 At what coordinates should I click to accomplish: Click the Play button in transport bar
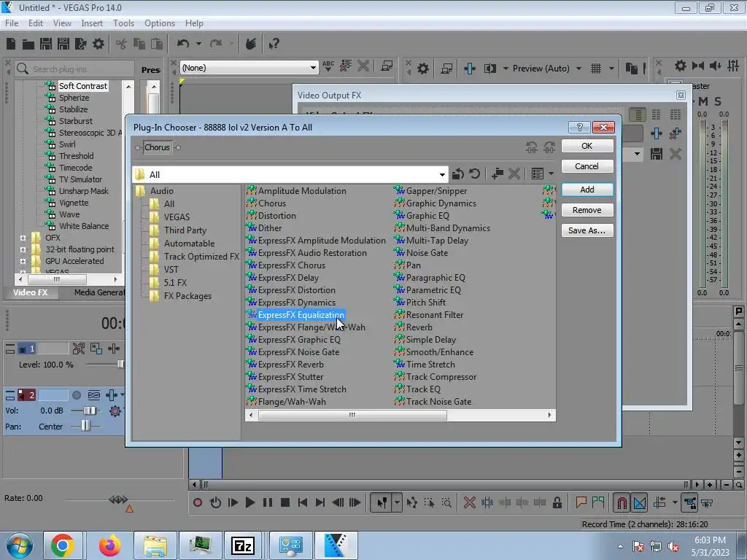coord(249,502)
